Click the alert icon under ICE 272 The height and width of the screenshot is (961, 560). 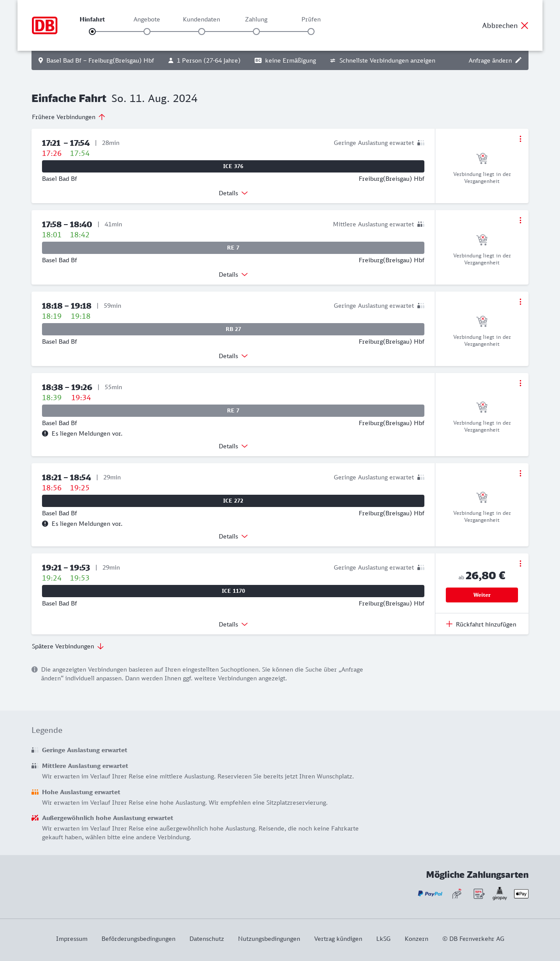pyautogui.click(x=45, y=524)
